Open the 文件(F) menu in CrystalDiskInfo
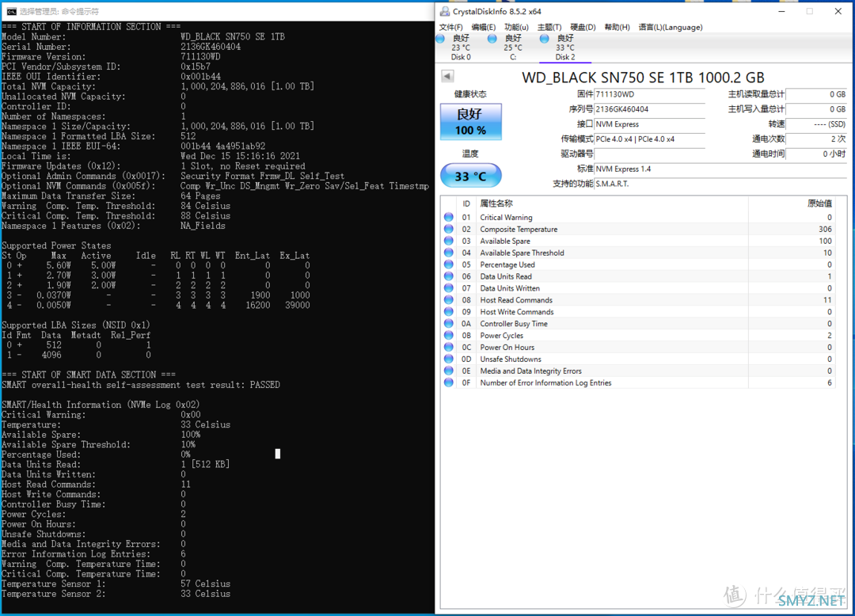 (x=451, y=27)
